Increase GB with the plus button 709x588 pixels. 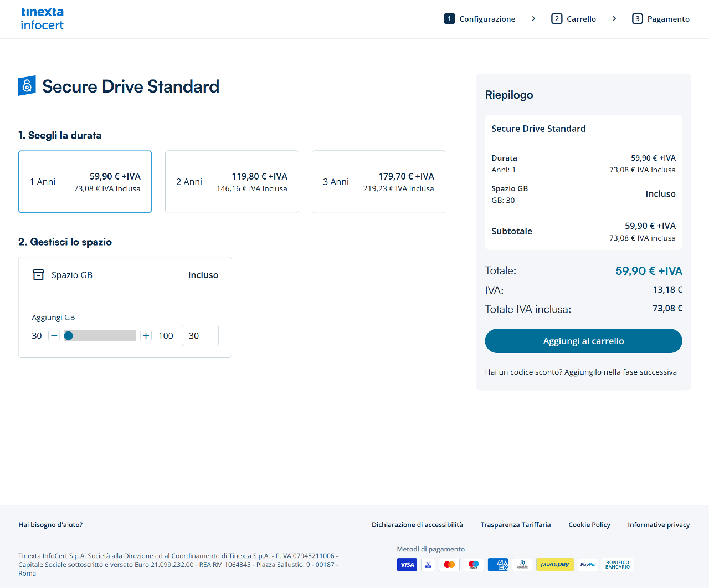click(146, 335)
